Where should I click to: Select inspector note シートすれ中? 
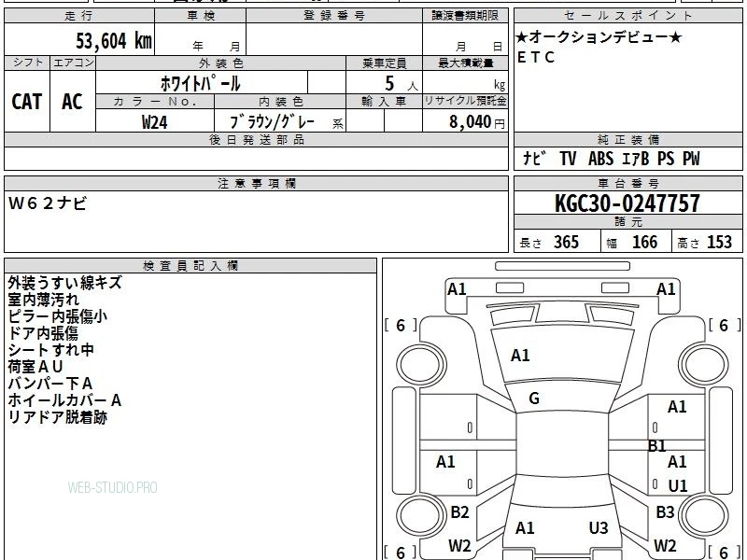(51, 350)
